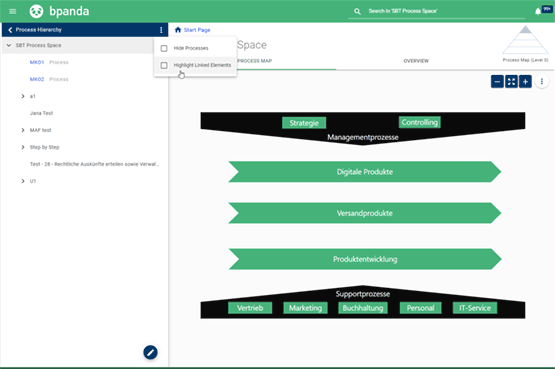Screen dimensions: 555x369
Task: Zoom in with the plus button
Action: pos(525,82)
